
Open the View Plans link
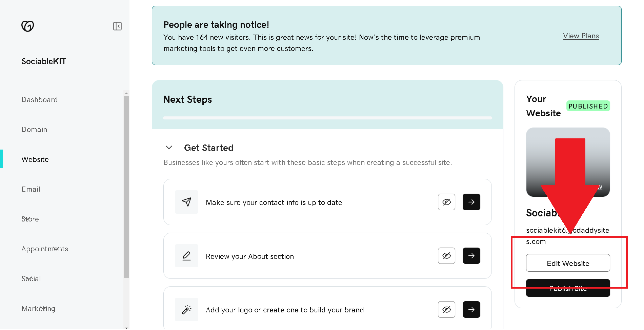point(581,36)
